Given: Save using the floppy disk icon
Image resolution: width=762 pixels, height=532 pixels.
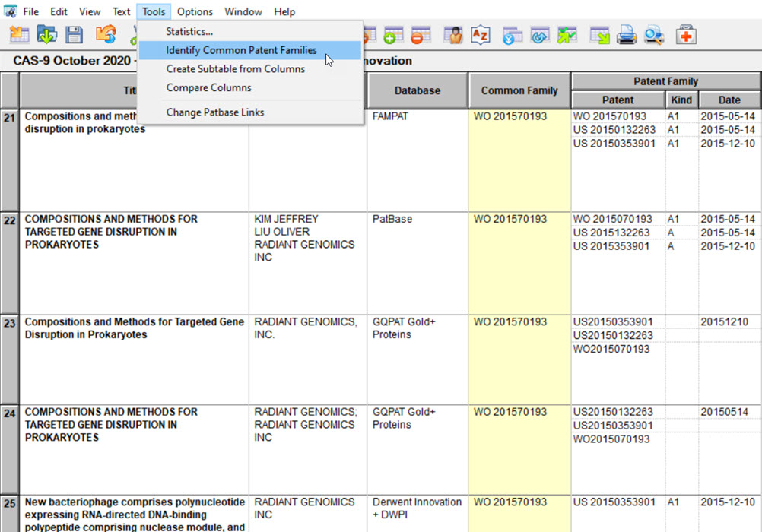Looking at the screenshot, I should coord(74,35).
